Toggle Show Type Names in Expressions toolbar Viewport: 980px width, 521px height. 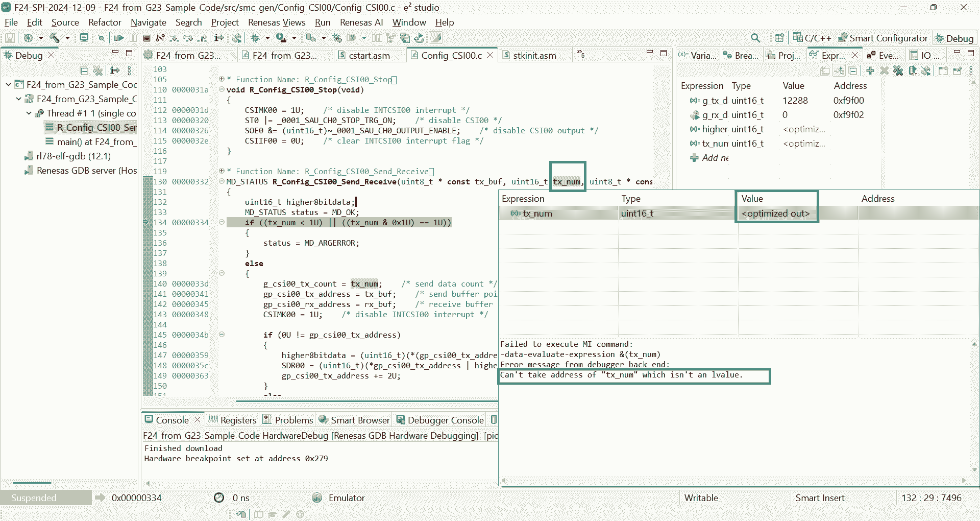pos(825,70)
